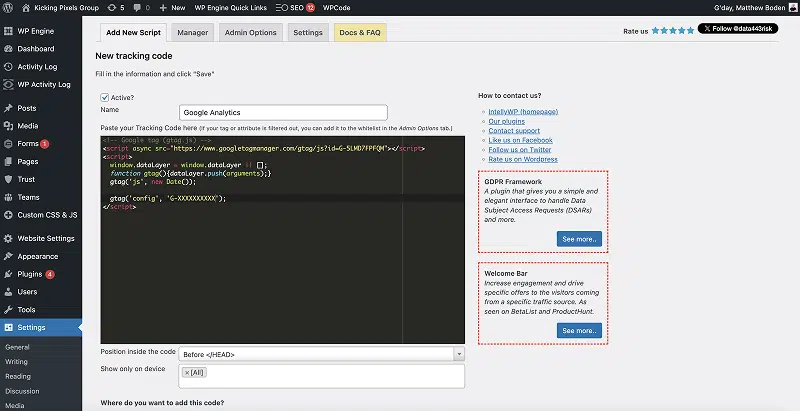
Task: Open the updates icon showing 5
Action: coord(112,8)
